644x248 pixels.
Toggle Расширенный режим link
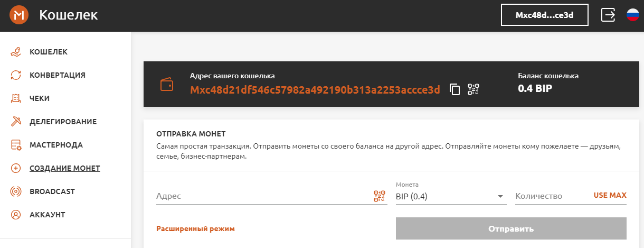point(195,228)
